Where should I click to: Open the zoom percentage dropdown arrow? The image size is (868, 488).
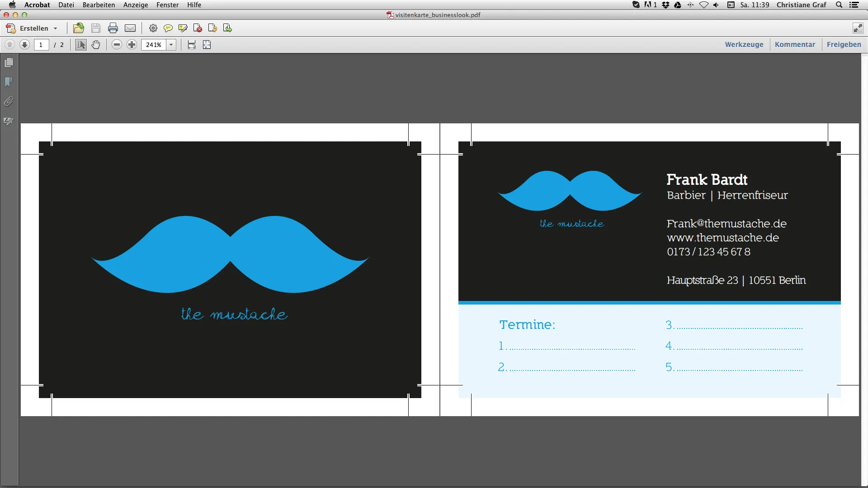pos(171,45)
